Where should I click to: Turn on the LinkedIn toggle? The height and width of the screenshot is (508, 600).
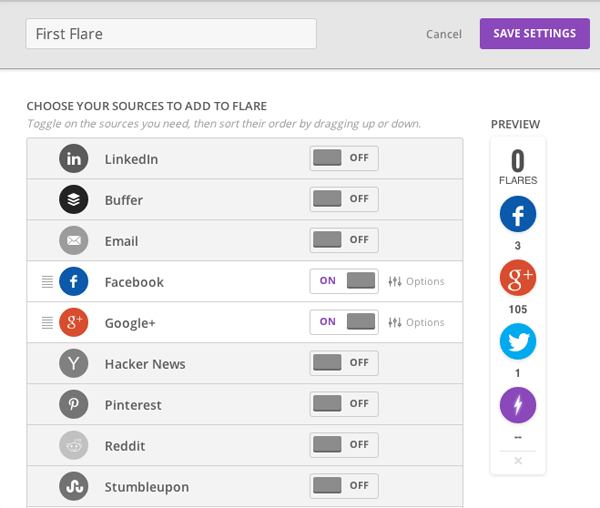tap(344, 158)
